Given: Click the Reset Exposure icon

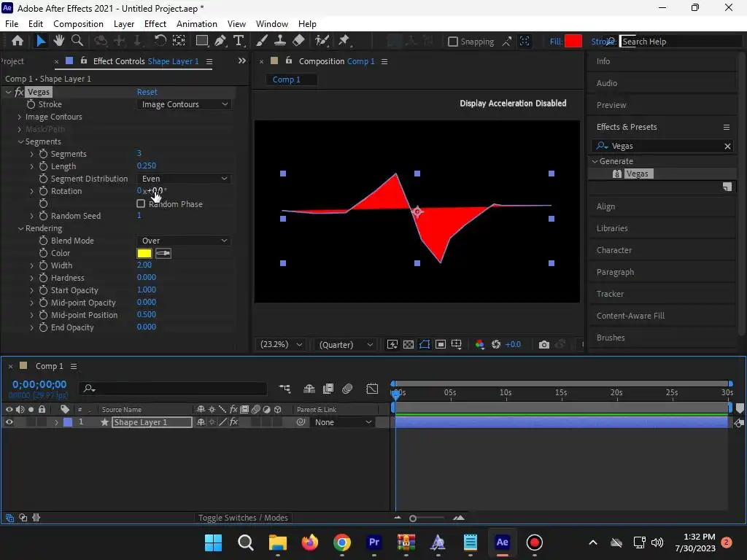Looking at the screenshot, I should click(x=496, y=344).
